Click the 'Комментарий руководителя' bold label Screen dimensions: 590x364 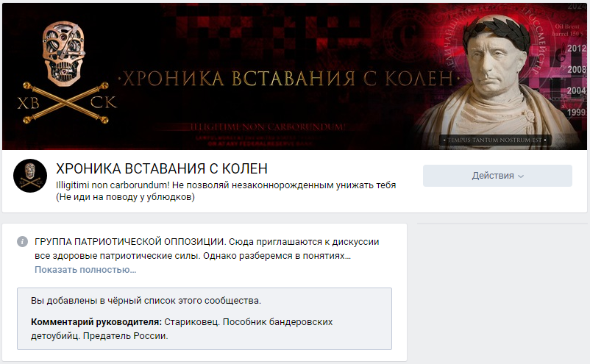point(96,322)
